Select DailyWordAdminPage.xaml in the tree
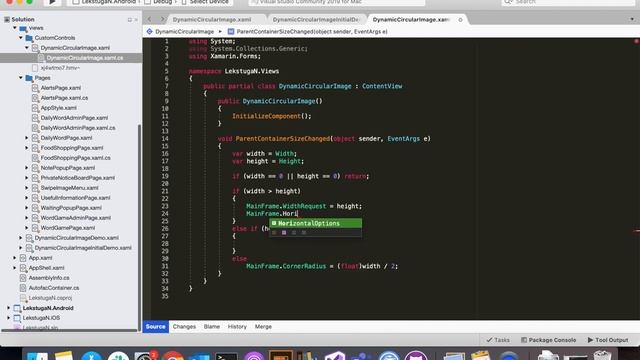 [74, 118]
